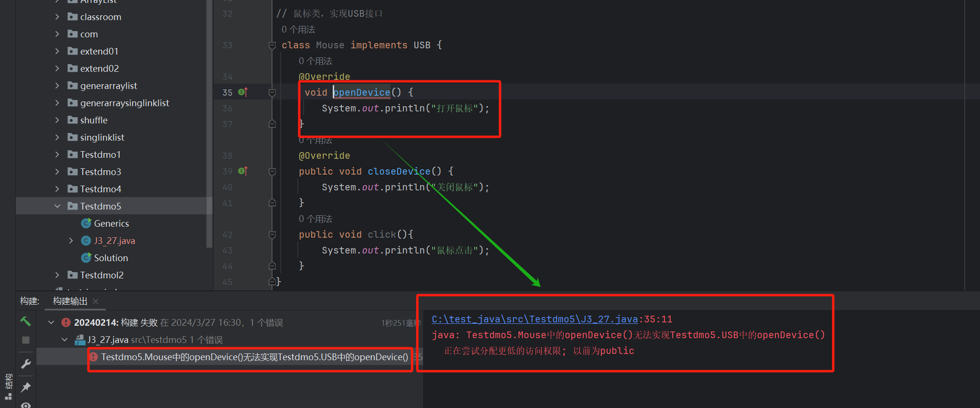Click the eye view-options icon in the build panel
The image size is (980, 408).
click(26, 406)
